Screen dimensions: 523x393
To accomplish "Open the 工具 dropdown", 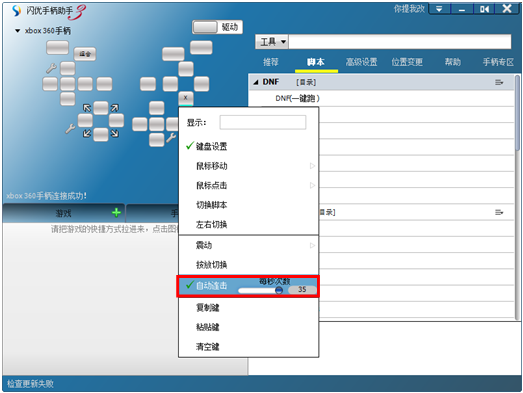I will coord(273,42).
